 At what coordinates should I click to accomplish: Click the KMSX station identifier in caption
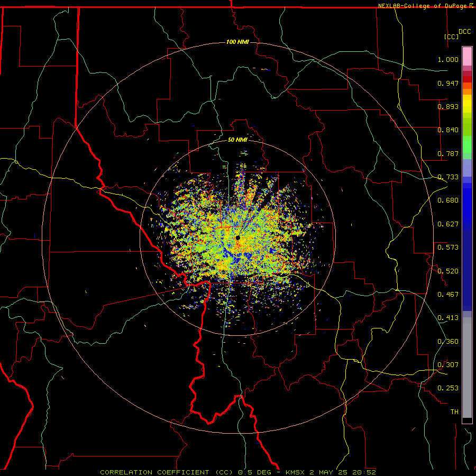click(x=296, y=472)
